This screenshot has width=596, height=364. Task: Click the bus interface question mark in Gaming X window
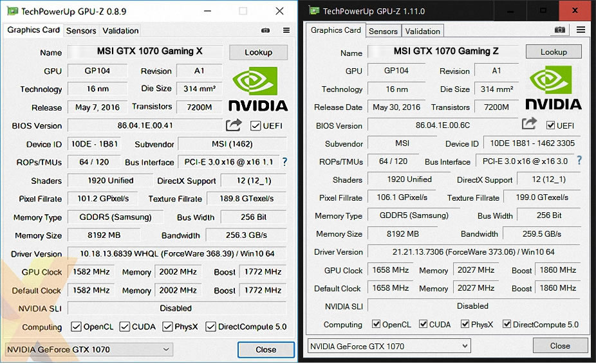tap(284, 162)
